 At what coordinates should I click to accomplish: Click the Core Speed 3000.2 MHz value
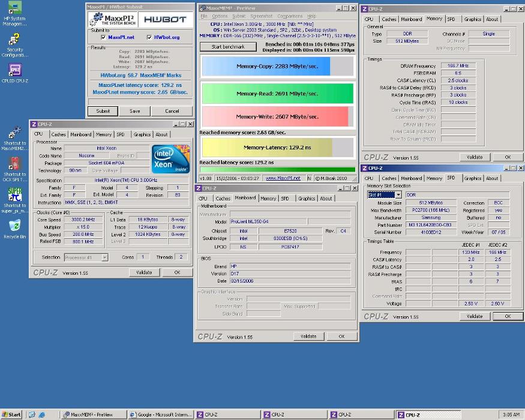coord(83,220)
